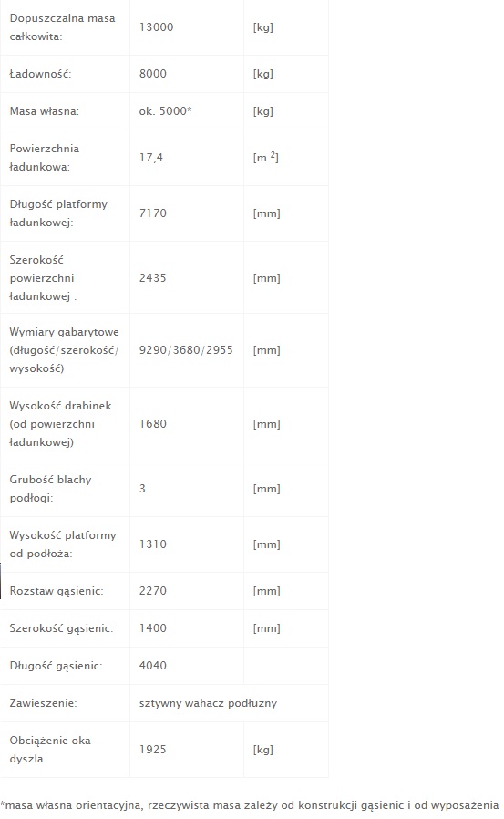Click the 2435 width value

(153, 278)
